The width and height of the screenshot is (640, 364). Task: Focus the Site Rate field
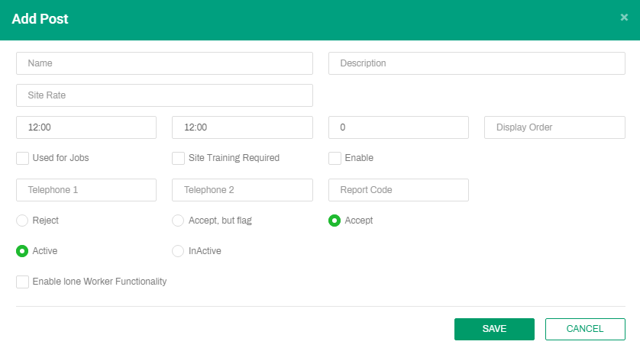[164, 95]
